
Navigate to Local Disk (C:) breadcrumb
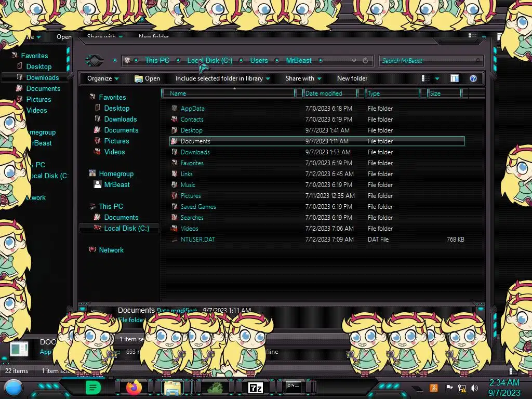coord(210,60)
